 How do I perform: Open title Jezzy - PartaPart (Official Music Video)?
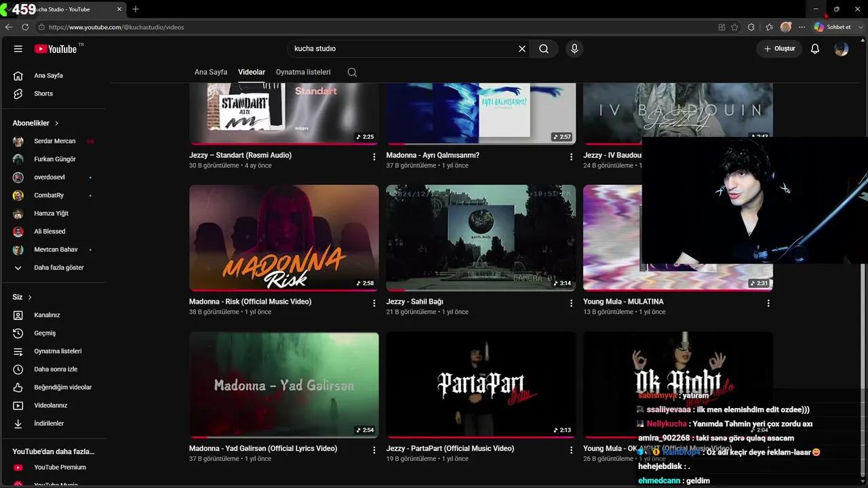click(450, 449)
